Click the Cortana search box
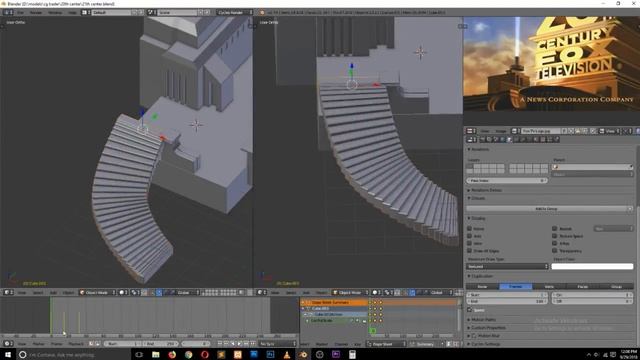 73,355
